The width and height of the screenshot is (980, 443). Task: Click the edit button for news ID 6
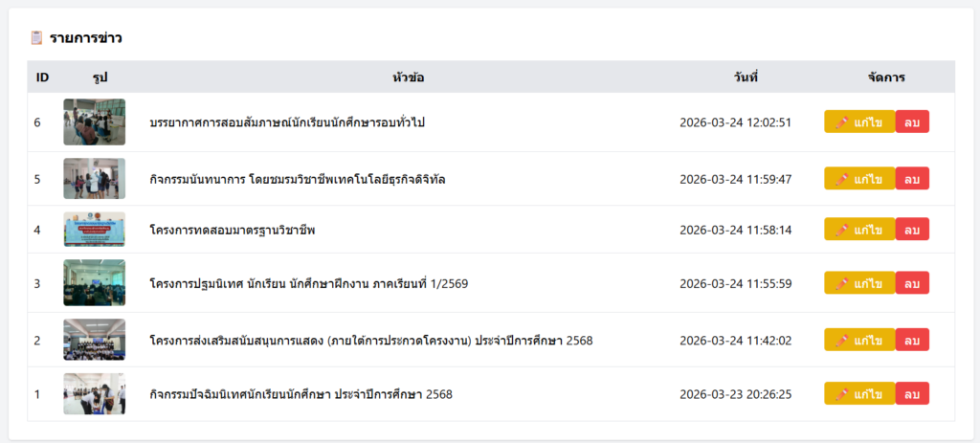pyautogui.click(x=858, y=122)
